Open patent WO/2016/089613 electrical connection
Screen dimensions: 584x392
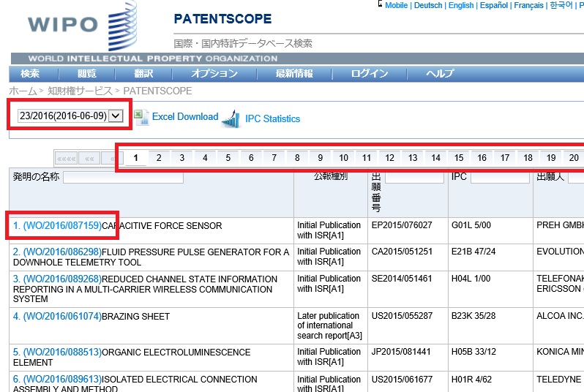(57, 380)
